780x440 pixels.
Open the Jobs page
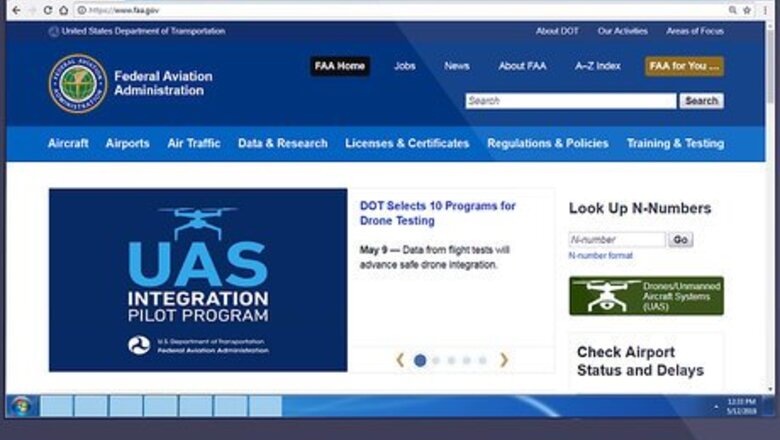coord(404,66)
